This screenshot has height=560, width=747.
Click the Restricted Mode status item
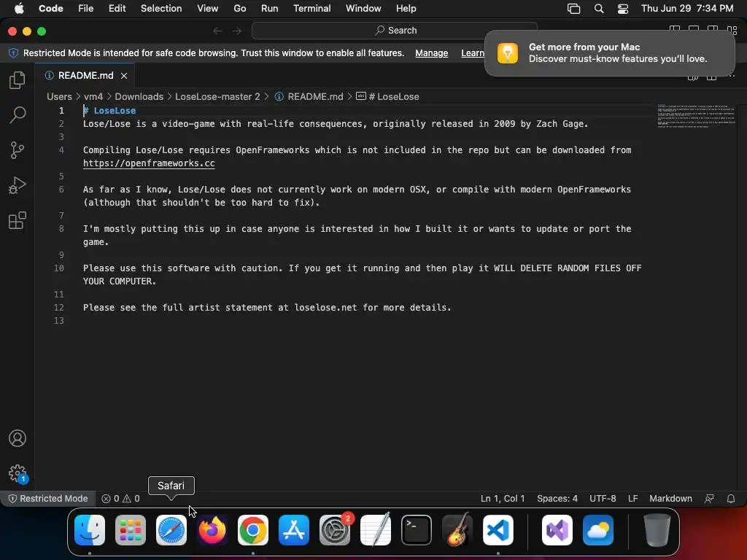coord(48,499)
